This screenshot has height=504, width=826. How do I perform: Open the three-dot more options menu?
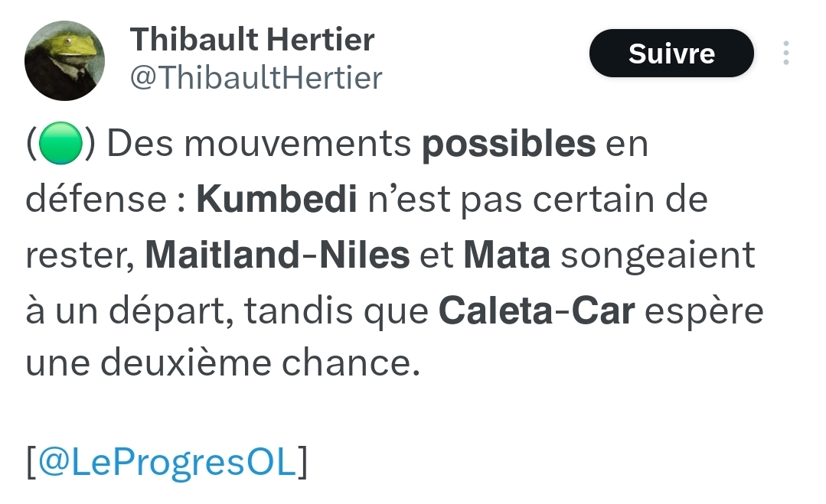[785, 53]
